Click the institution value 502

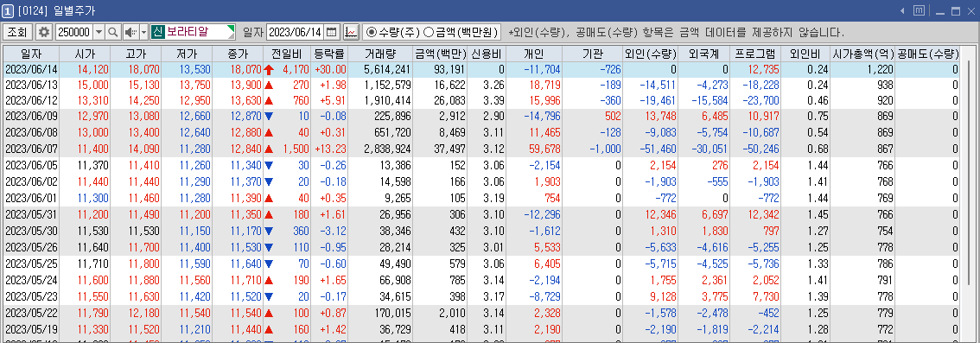(x=612, y=116)
